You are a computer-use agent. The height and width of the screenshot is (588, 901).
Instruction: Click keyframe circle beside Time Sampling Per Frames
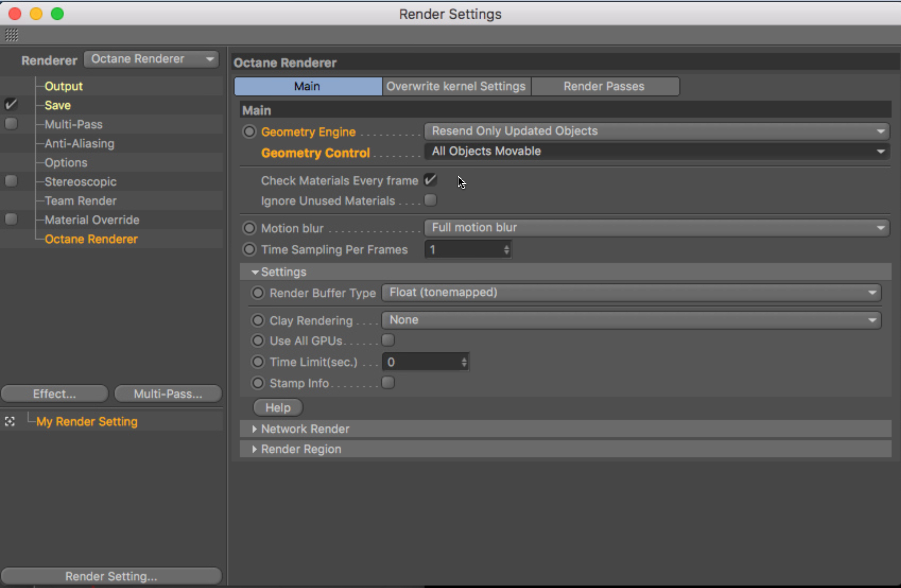pyautogui.click(x=249, y=249)
